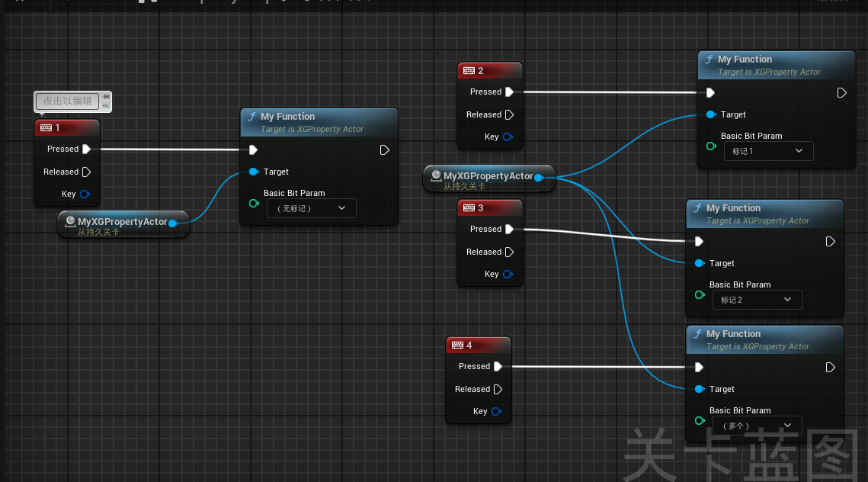Select My Function node header with 多个 param

pos(765,339)
